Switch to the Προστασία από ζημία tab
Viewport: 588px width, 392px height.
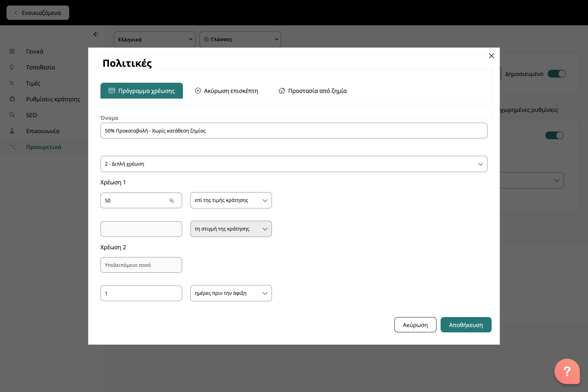tap(313, 91)
